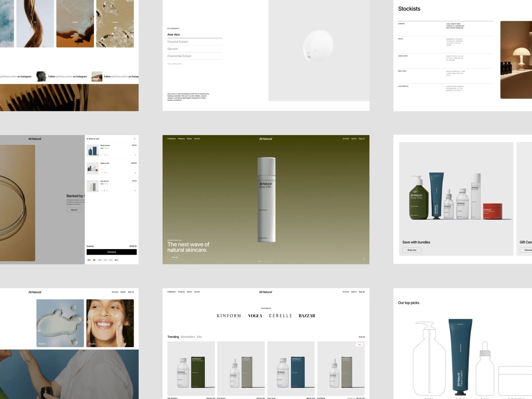Click the Checkout button in the cart
Image resolution: width=532 pixels, height=399 pixels.
(111, 252)
